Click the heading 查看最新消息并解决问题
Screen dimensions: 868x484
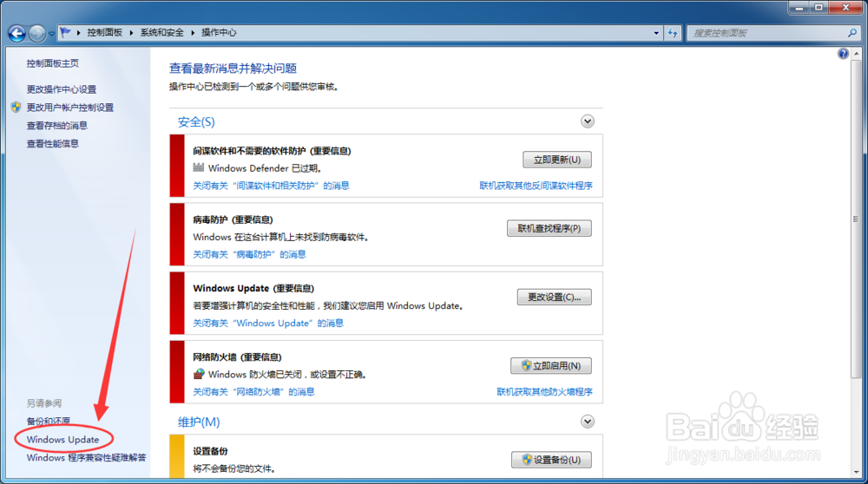click(x=233, y=68)
